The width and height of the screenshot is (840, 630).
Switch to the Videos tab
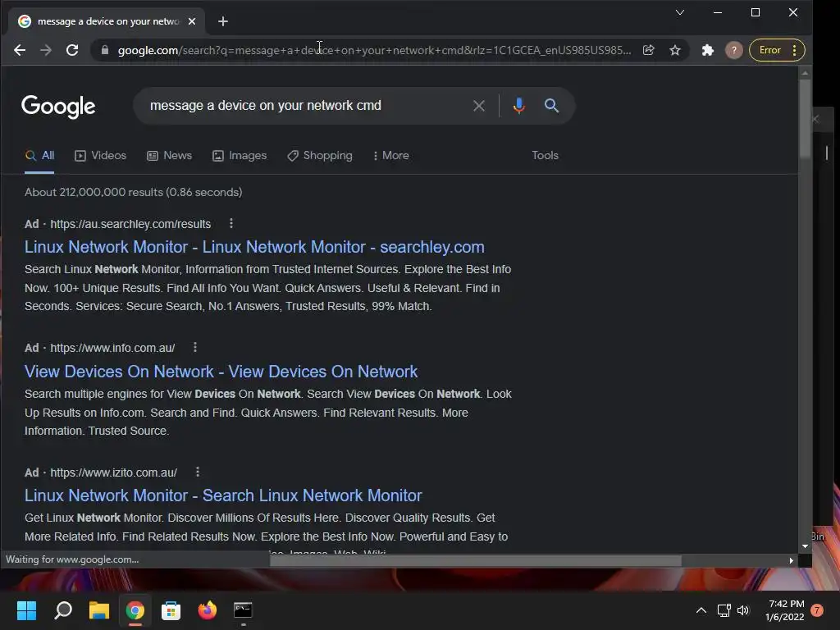100,156
